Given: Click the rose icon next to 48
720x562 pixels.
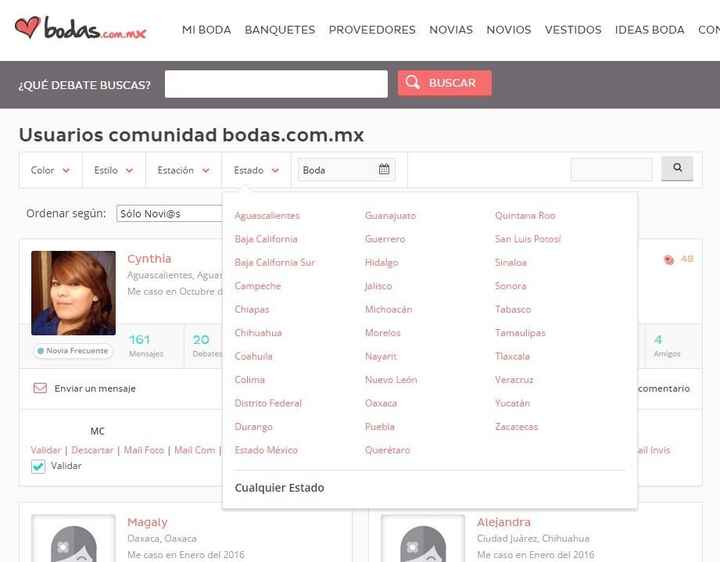Looking at the screenshot, I should [669, 259].
